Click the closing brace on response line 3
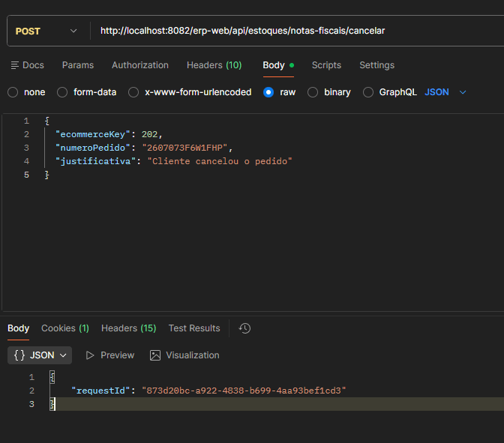The image size is (504, 443). click(52, 404)
